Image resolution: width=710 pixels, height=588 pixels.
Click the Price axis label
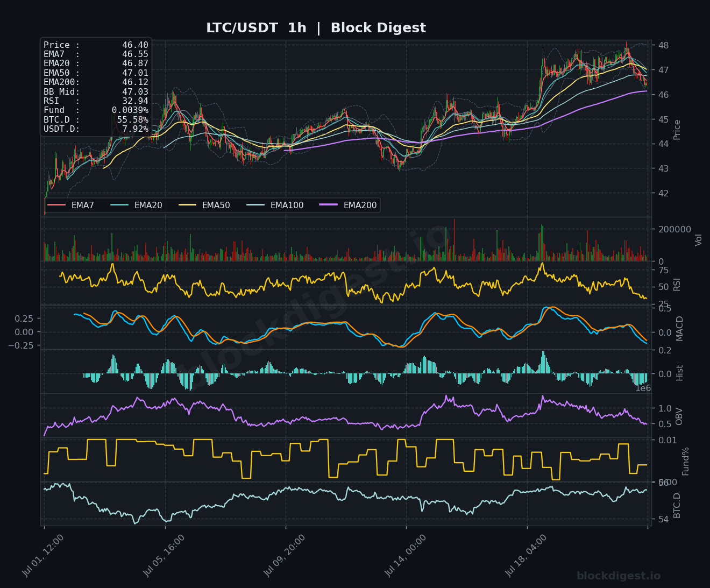677,130
